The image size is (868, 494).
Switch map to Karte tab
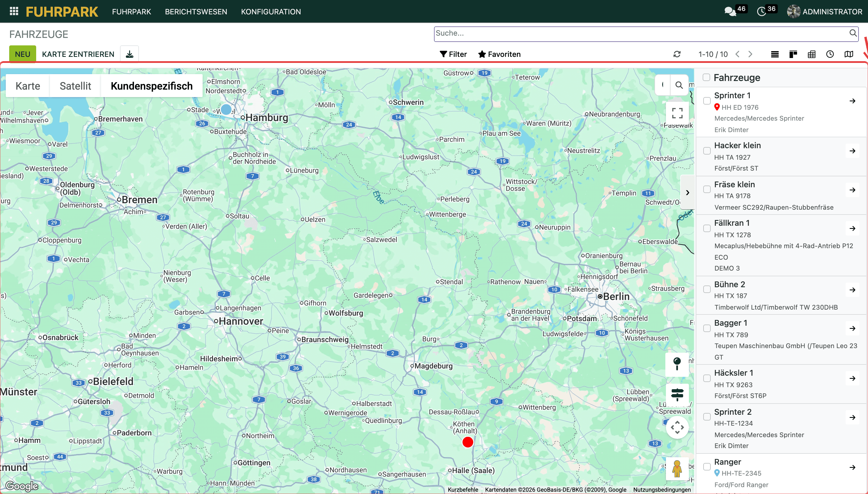click(28, 86)
